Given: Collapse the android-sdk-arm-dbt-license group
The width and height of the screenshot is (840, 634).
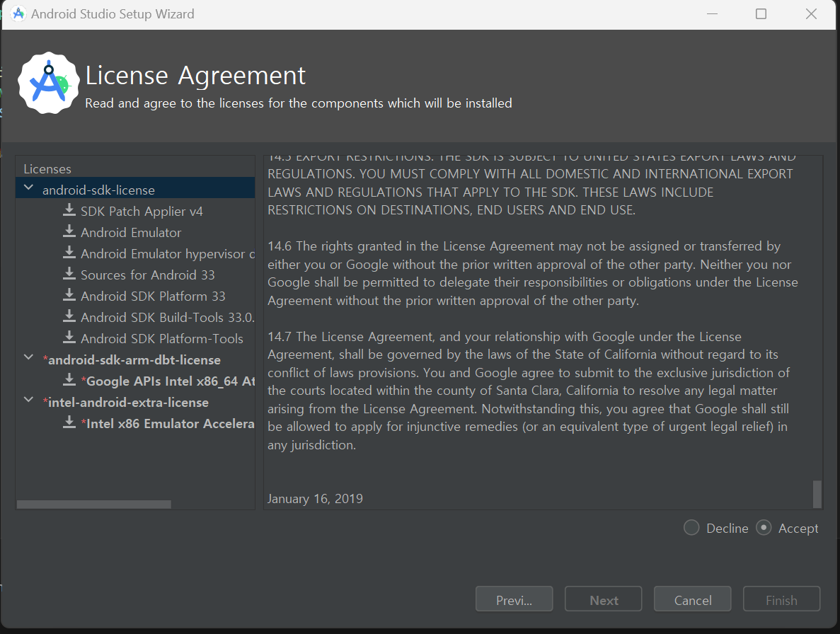Looking at the screenshot, I should (29, 358).
